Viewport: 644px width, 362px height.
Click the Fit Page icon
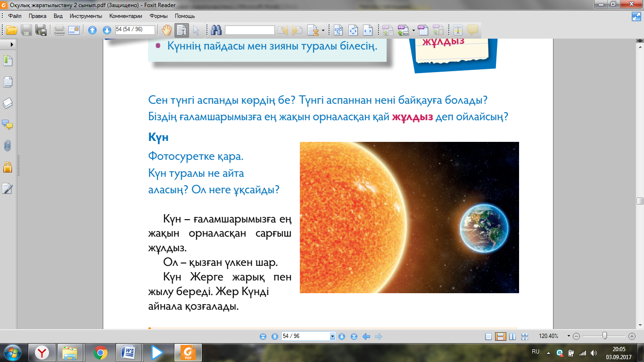353,30
